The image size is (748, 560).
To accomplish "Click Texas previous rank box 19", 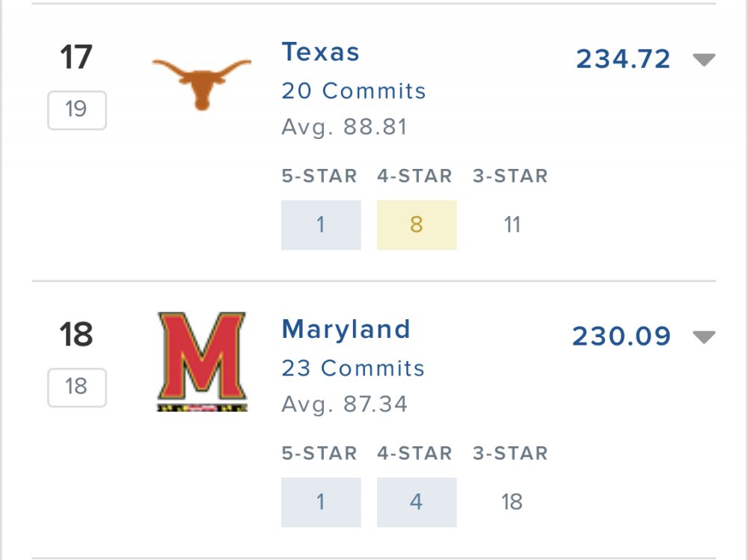I will click(x=76, y=110).
